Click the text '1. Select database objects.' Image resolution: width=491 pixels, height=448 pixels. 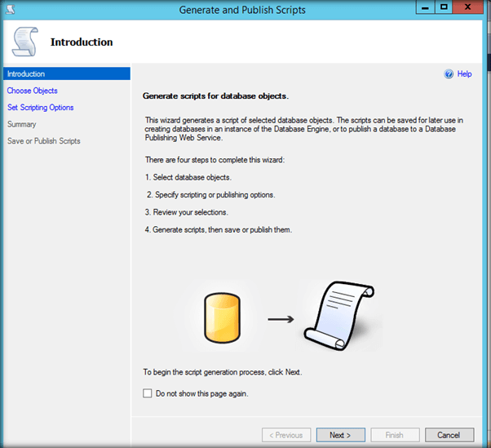coord(188,177)
